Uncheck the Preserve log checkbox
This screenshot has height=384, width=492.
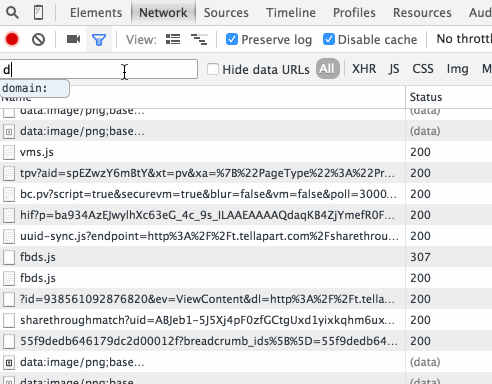pos(232,39)
